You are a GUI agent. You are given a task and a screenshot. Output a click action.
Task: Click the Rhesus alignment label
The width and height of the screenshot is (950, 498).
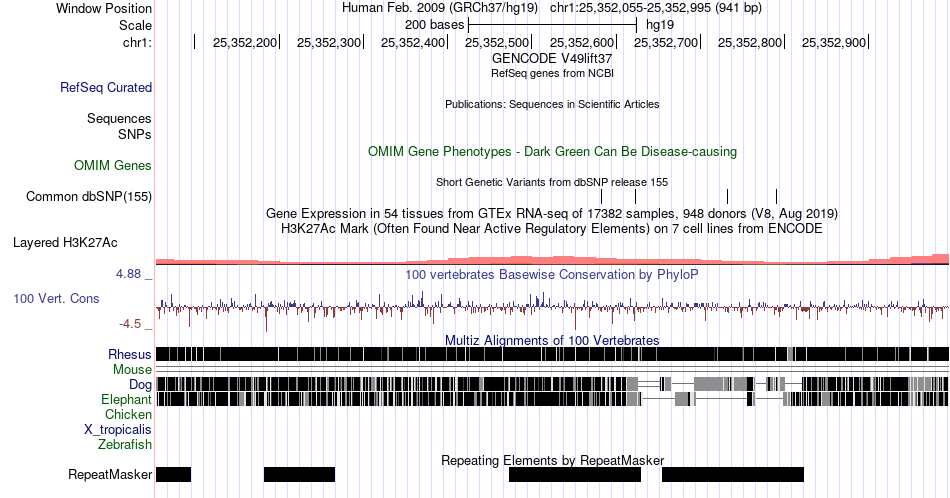click(130, 354)
